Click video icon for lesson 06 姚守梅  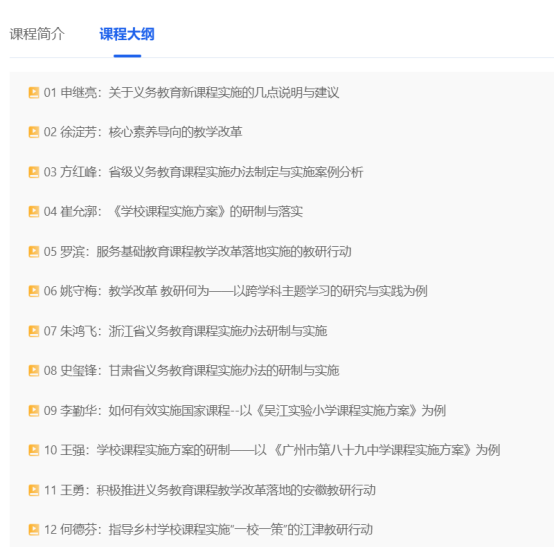(x=34, y=291)
